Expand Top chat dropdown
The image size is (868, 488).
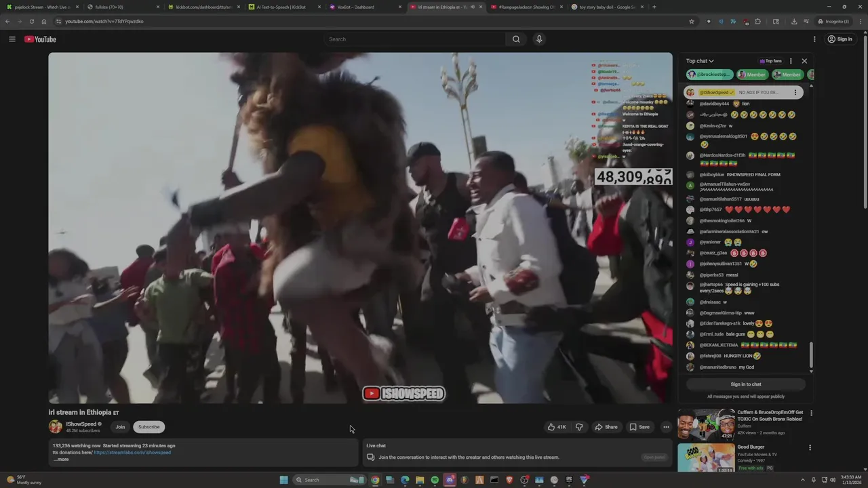pos(700,61)
